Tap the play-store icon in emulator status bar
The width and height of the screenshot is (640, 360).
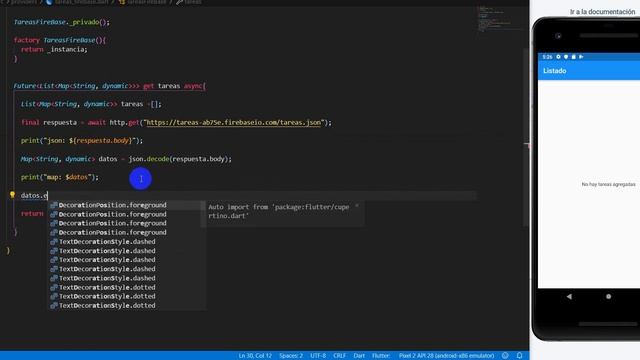point(581,57)
